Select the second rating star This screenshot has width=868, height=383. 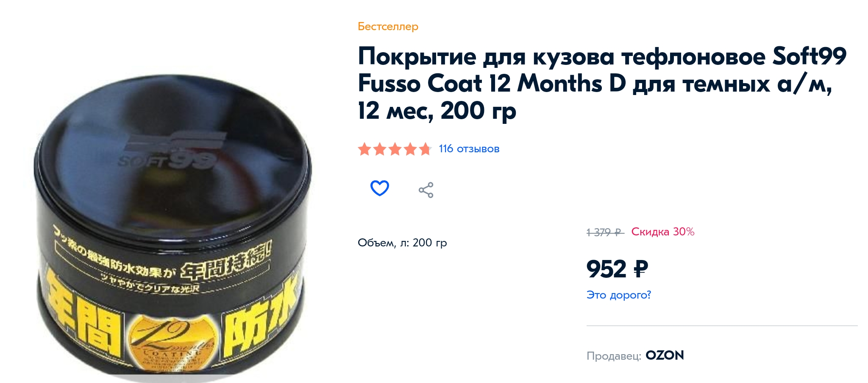click(x=380, y=149)
